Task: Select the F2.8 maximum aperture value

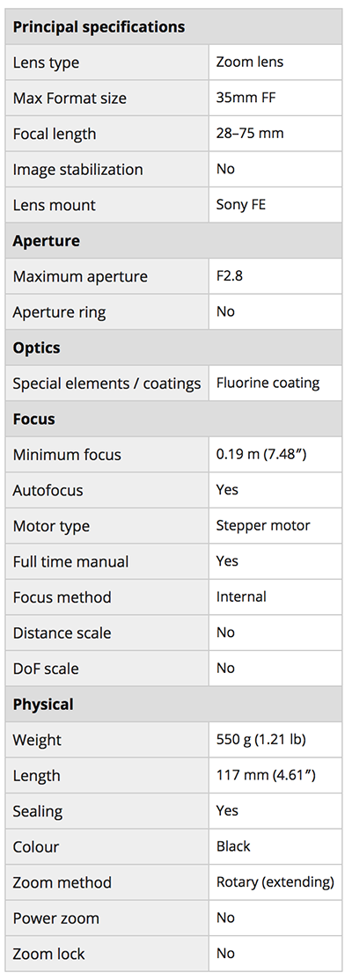Action: pos(230,275)
